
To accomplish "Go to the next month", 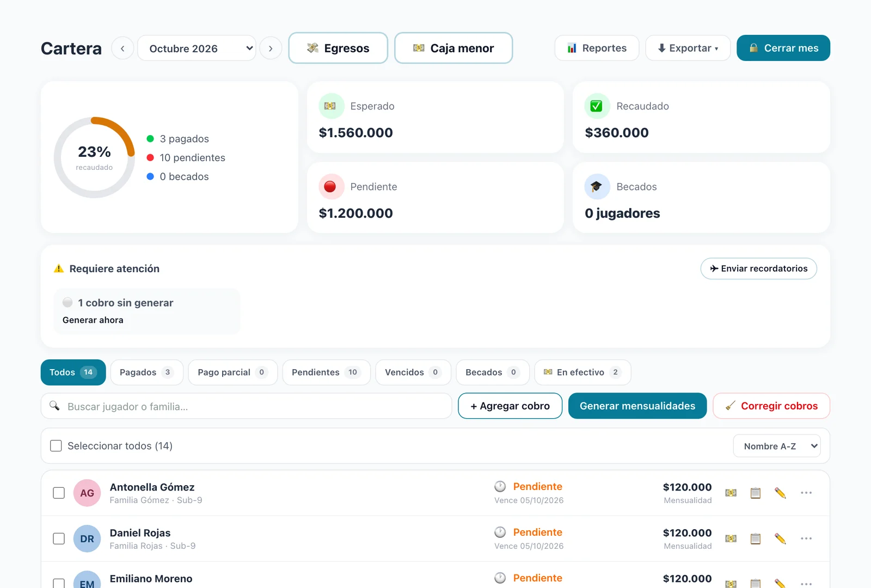I will click(271, 48).
